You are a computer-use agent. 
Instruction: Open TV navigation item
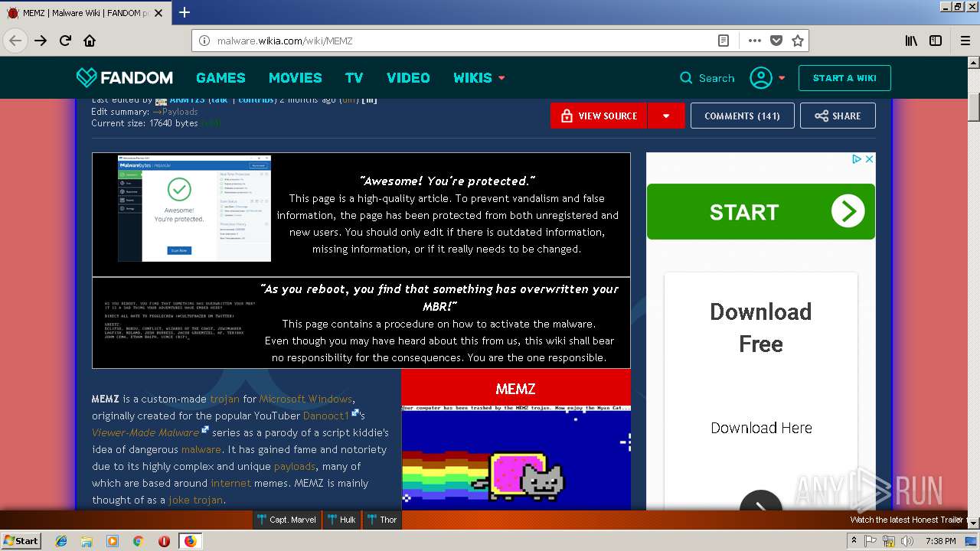354,77
